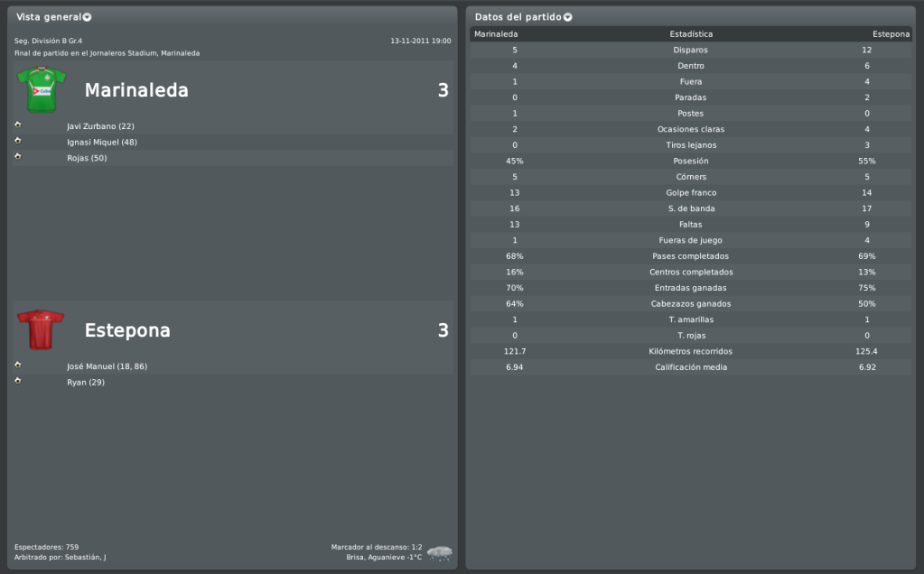Open the Estepona team name link

point(127,330)
